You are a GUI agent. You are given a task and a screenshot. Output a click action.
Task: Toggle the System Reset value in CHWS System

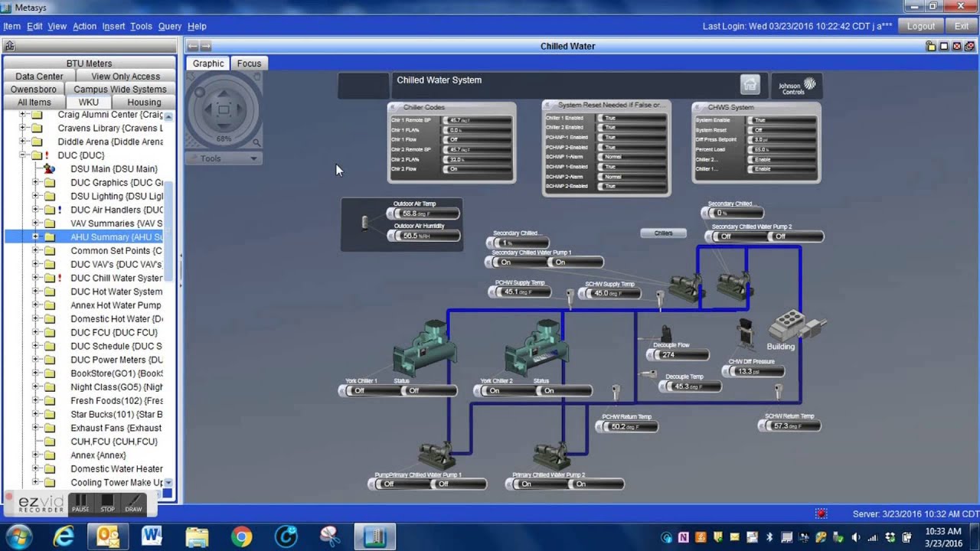(782, 130)
